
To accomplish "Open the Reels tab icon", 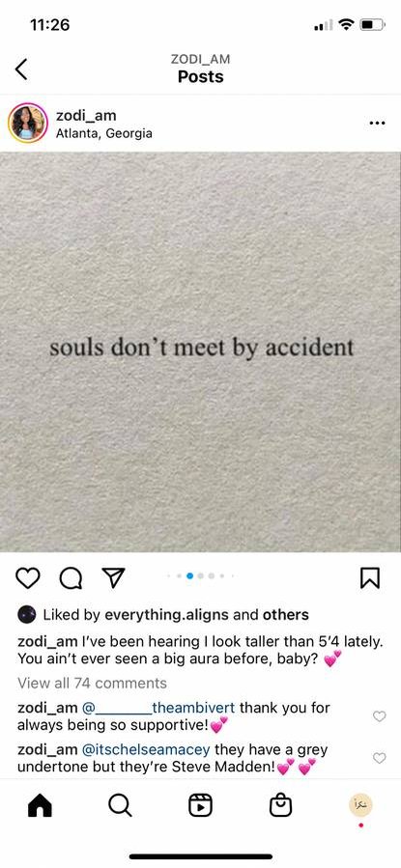I will coord(201,806).
